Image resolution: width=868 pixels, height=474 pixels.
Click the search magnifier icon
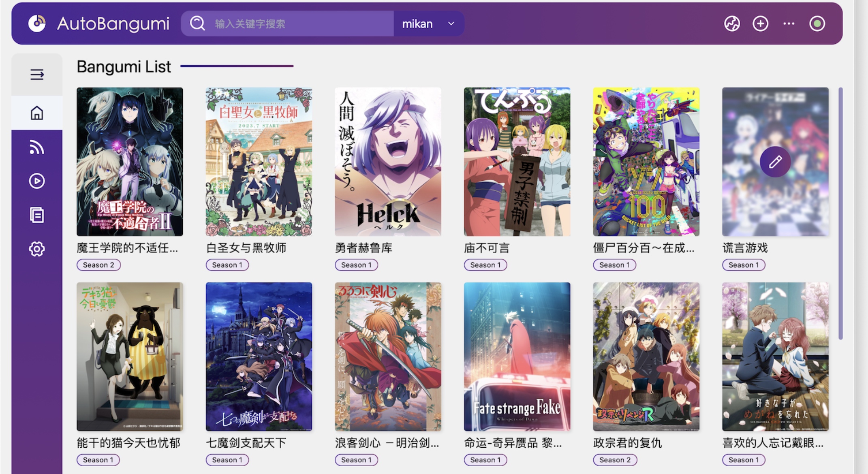[x=197, y=23]
